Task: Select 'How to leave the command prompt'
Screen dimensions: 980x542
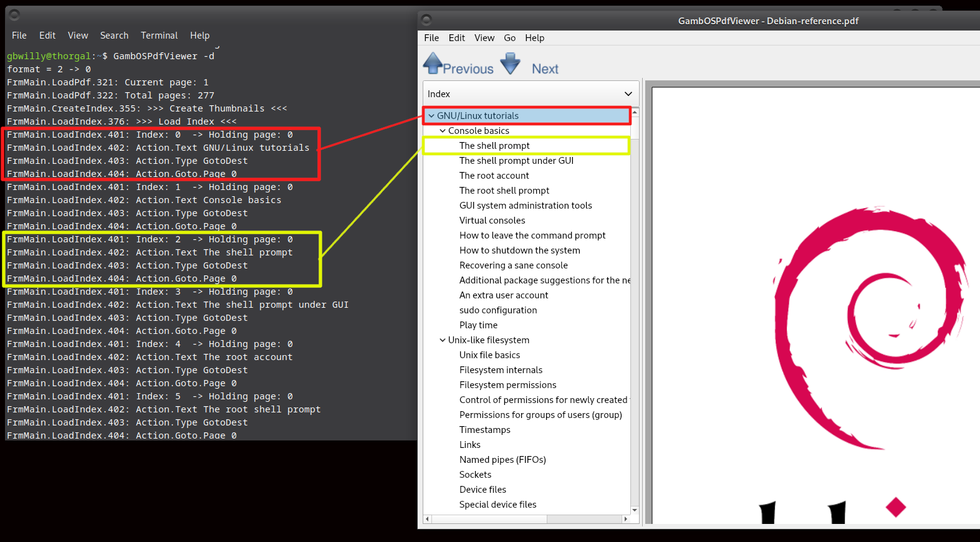Action: [532, 235]
